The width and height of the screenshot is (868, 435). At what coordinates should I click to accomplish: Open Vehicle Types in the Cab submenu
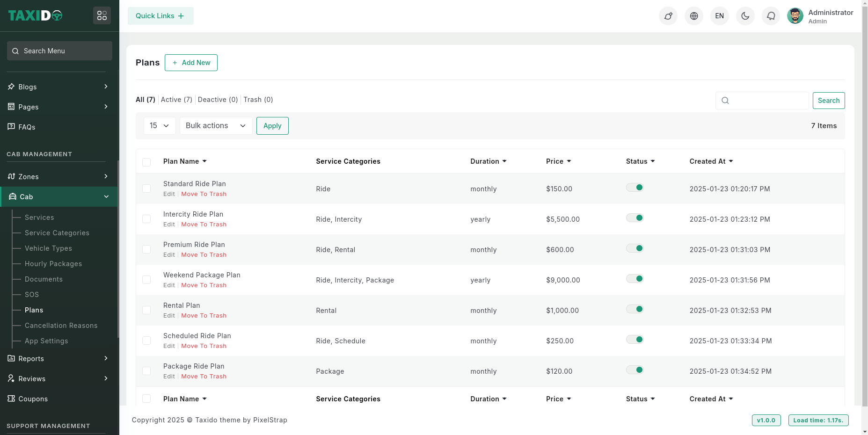[x=48, y=248]
